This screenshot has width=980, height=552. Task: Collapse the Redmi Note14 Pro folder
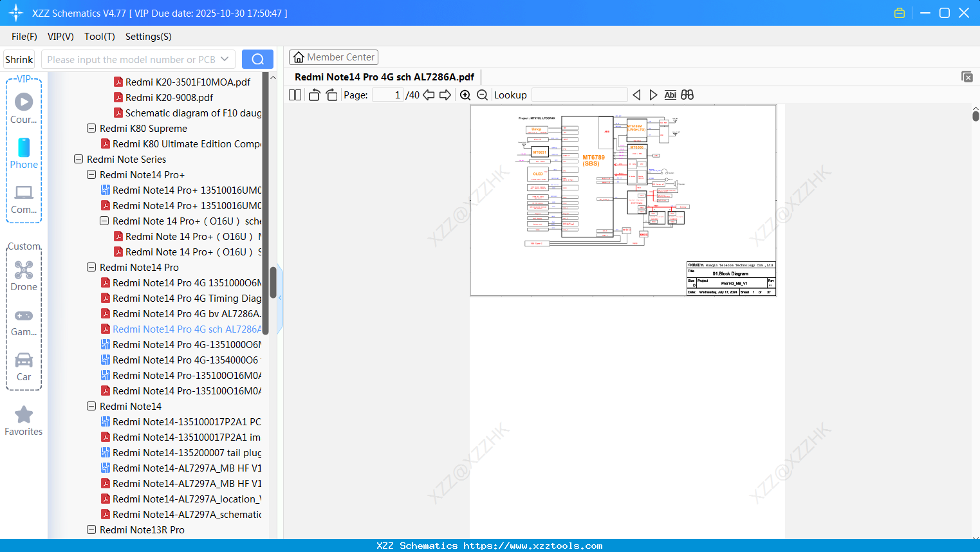click(x=91, y=267)
